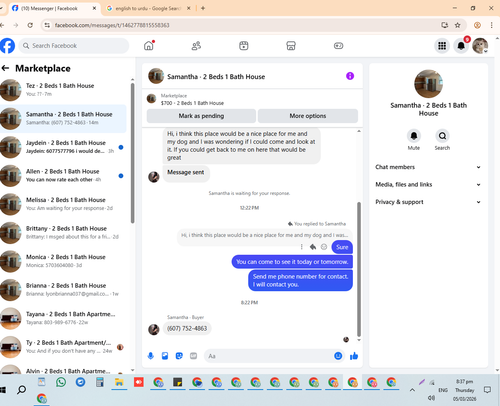Click the phone number (607) 752-4863 message
The image size is (500, 406).
point(187,328)
